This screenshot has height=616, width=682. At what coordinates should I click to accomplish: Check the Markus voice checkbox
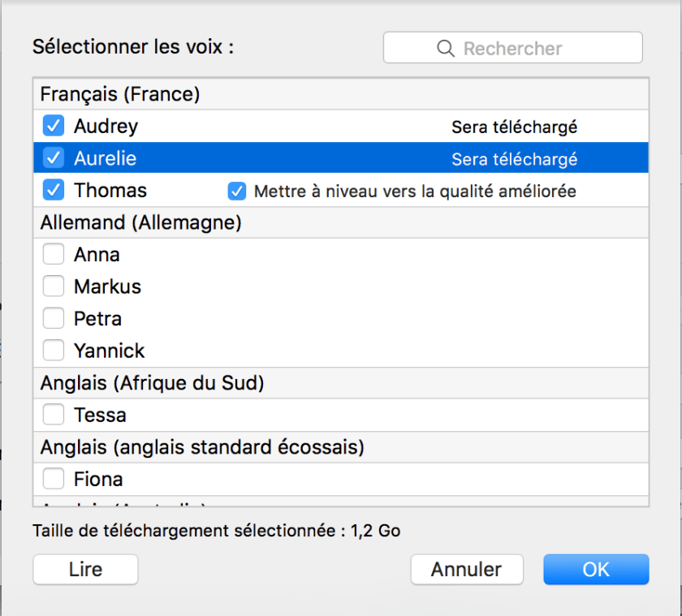coord(54,286)
